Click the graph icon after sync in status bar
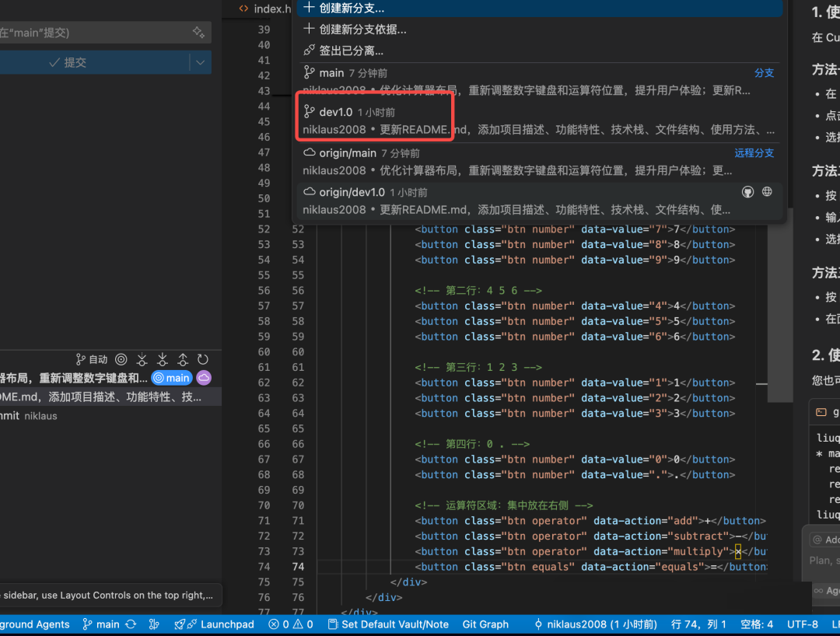Image resolution: width=840 pixels, height=636 pixels. tap(154, 624)
